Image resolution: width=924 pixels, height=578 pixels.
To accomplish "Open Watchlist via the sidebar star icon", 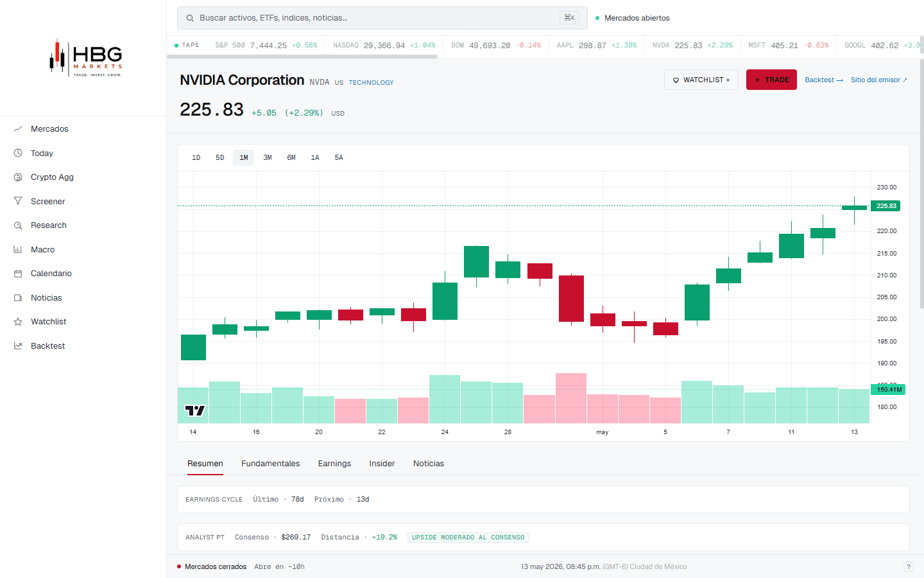I will pyautogui.click(x=18, y=322).
